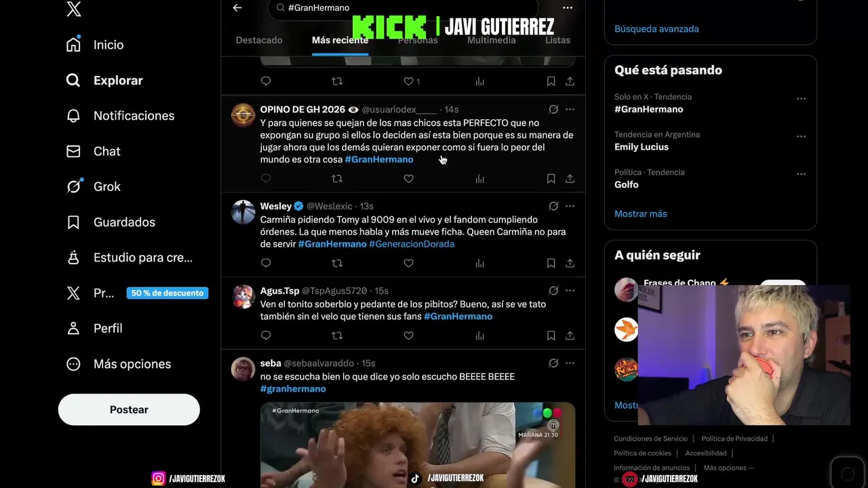Image resolution: width=868 pixels, height=488 pixels.
Task: Share the top partially visible post
Action: (x=570, y=81)
